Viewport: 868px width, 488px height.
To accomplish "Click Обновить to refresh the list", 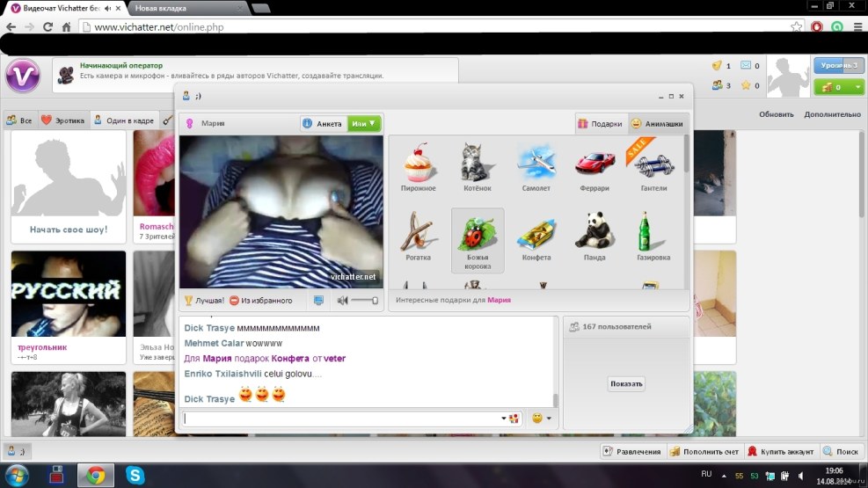I will pyautogui.click(x=777, y=114).
